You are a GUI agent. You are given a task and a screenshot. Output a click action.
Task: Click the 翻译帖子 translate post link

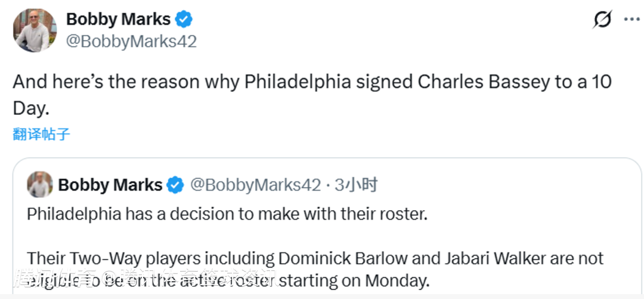[x=41, y=134]
